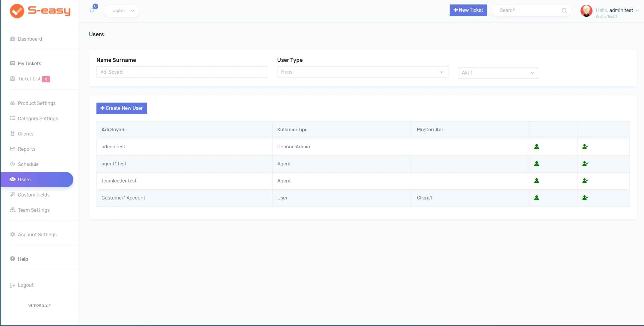This screenshot has width=644, height=326.
Task: Click the Online Test 2 text
Action: pos(607,17)
